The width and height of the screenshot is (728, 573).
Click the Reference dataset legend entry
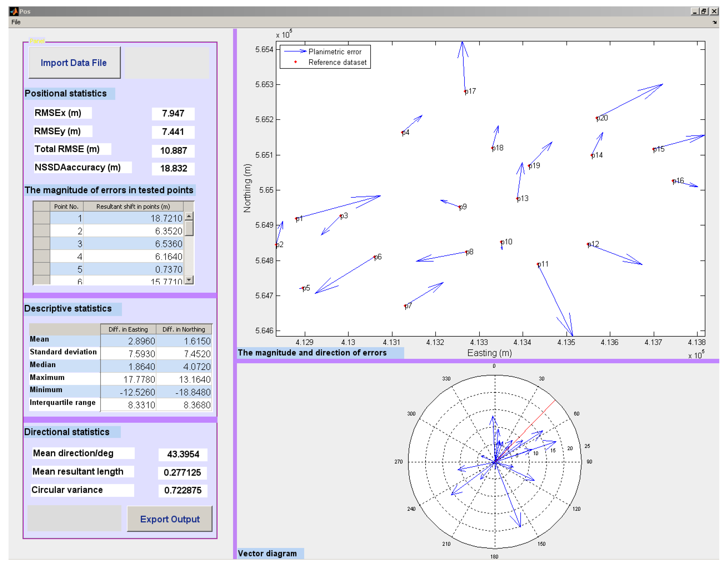(330, 62)
